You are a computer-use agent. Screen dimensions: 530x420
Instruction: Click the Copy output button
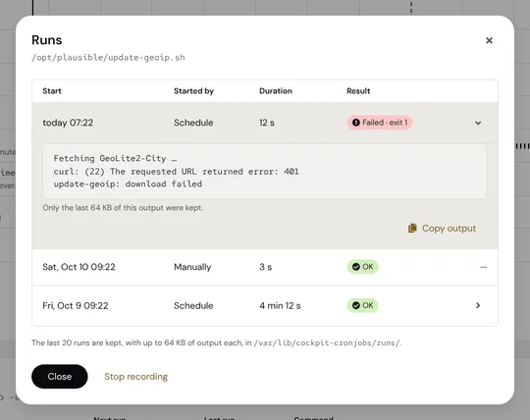click(442, 229)
